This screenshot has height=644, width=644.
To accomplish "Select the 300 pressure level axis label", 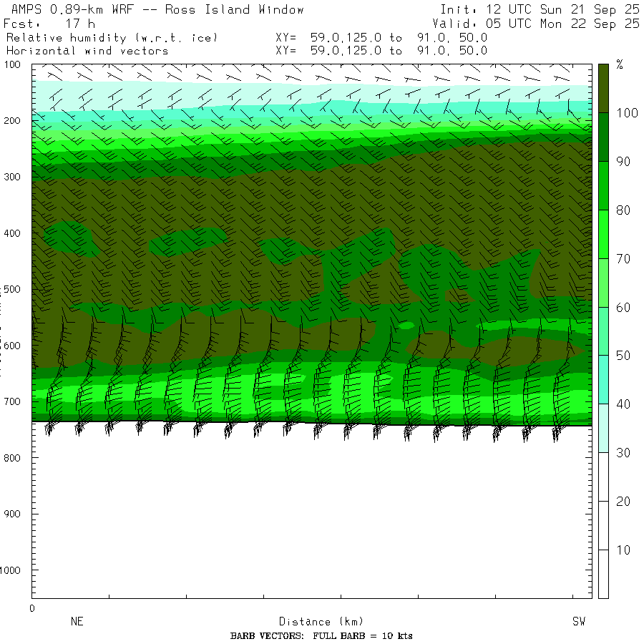I will pyautogui.click(x=12, y=177).
